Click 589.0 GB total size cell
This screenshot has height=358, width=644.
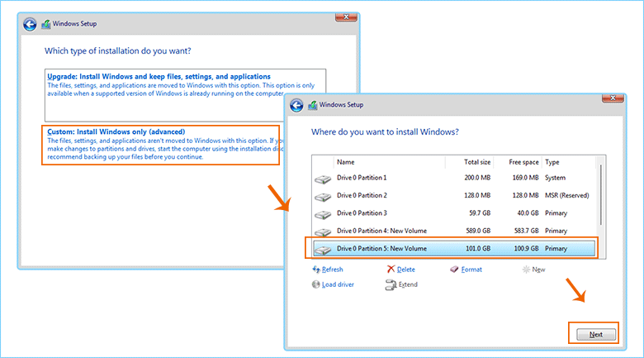point(478,231)
